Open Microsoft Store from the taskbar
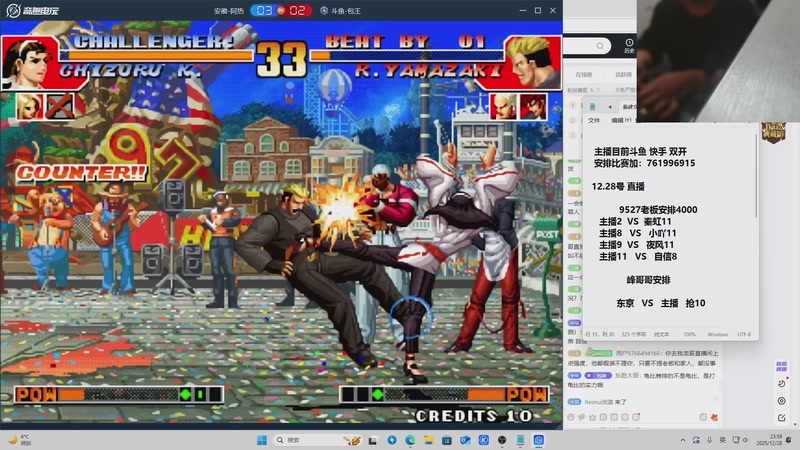800x450 pixels. [447, 440]
